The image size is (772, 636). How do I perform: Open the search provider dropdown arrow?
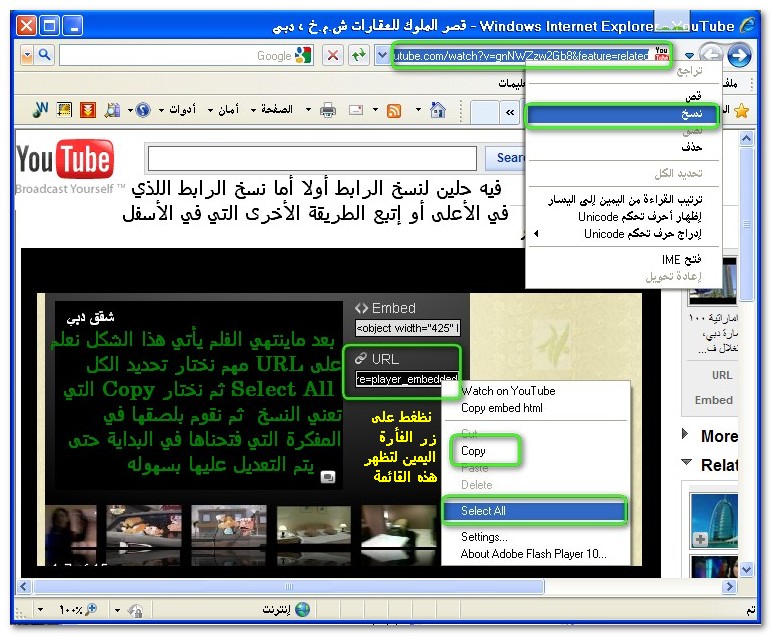[x=28, y=55]
